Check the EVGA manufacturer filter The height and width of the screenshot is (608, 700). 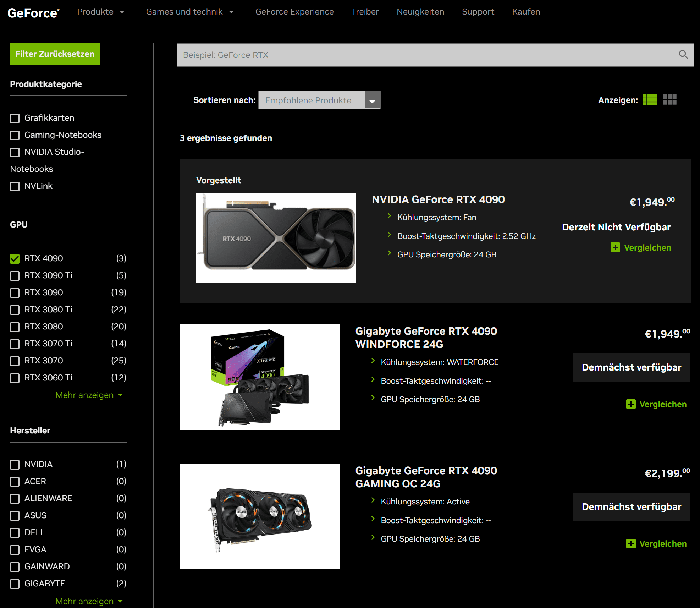[x=15, y=550]
